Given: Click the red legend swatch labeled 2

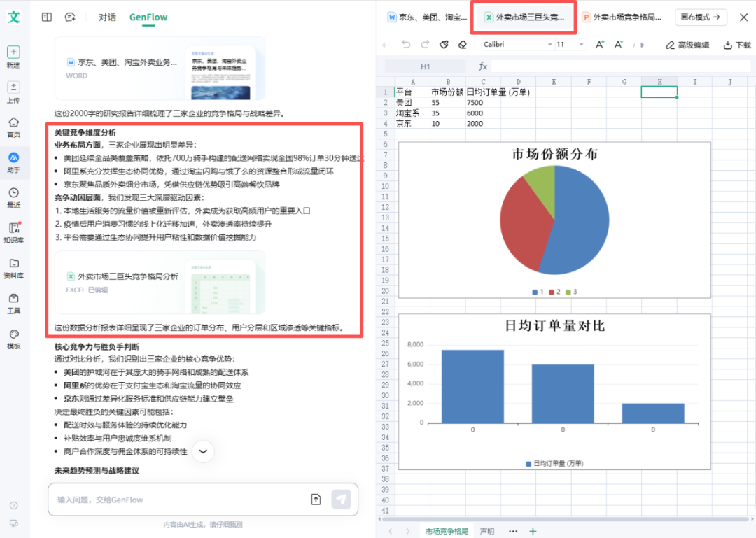Looking at the screenshot, I should pos(551,292).
